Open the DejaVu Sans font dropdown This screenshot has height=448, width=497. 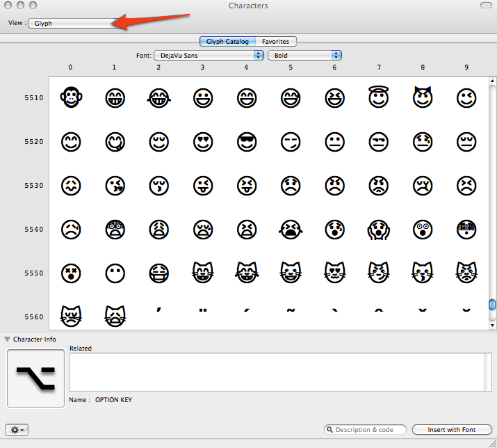click(209, 56)
